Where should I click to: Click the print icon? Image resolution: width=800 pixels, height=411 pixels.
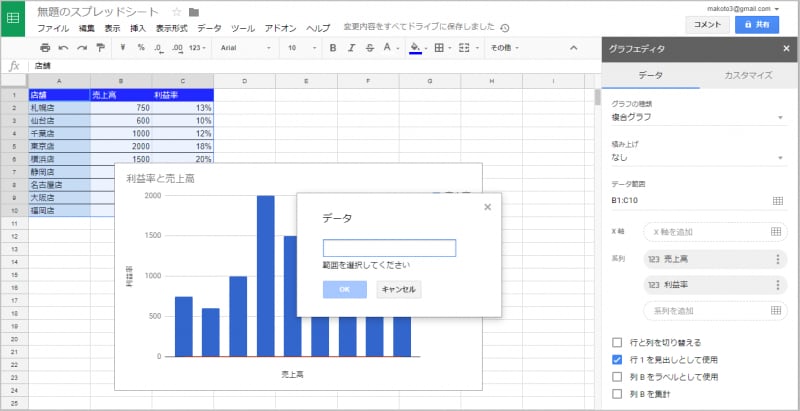(x=45, y=48)
